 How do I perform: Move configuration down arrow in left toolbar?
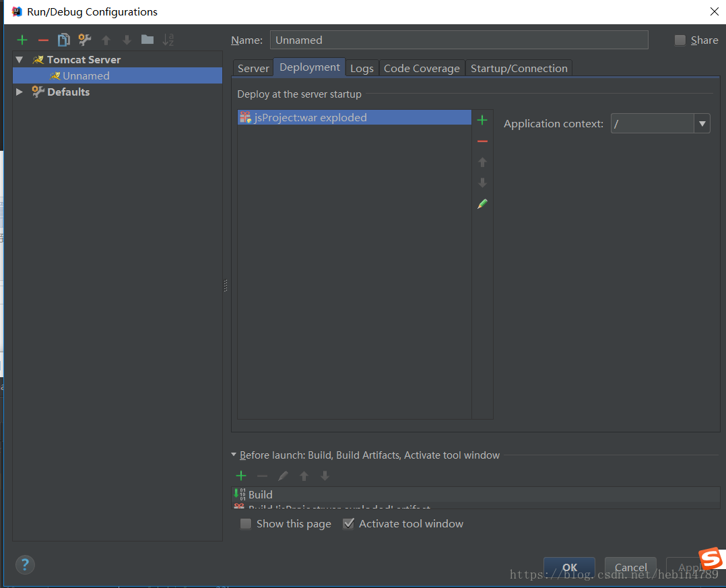click(x=127, y=40)
